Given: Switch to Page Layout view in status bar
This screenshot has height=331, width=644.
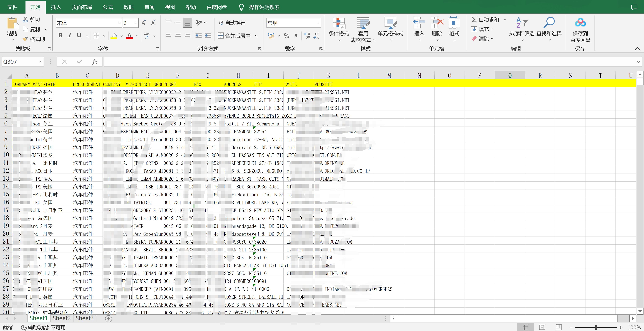Looking at the screenshot, I should coord(542,327).
